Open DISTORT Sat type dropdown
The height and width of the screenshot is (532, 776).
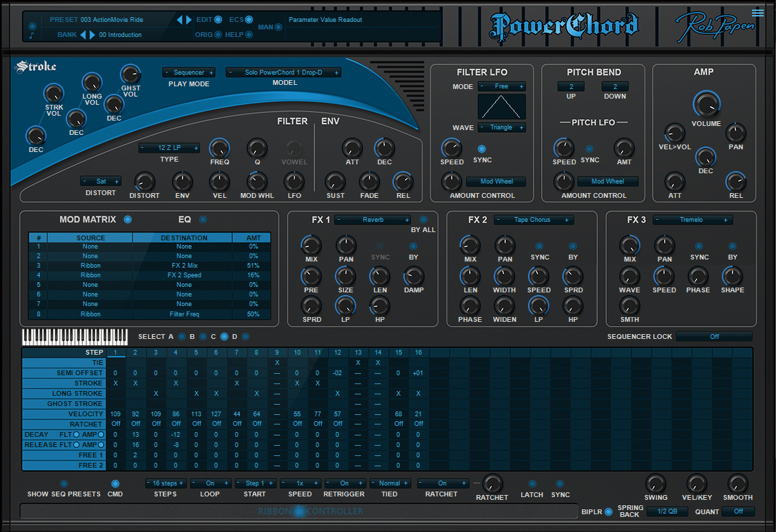tap(101, 181)
